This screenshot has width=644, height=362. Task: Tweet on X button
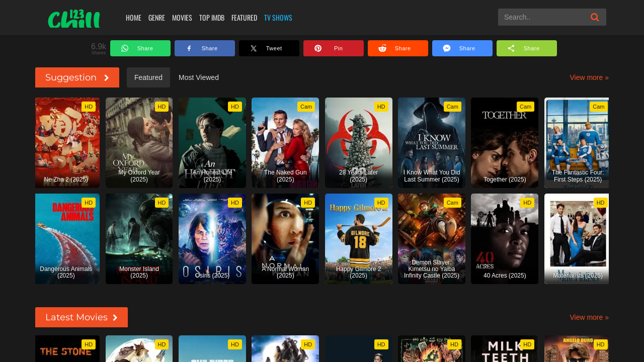point(269,48)
